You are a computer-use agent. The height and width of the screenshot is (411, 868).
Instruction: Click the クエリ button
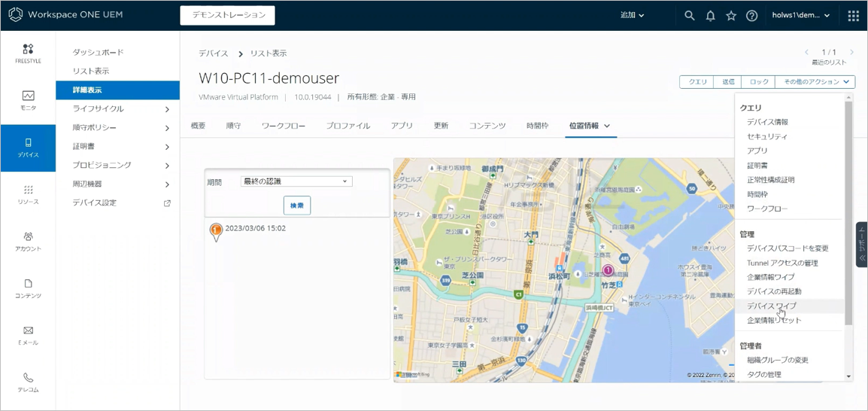pos(697,81)
